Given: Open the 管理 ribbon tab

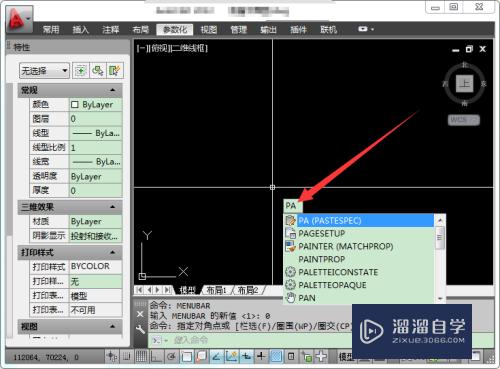Looking at the screenshot, I should pyautogui.click(x=239, y=30).
